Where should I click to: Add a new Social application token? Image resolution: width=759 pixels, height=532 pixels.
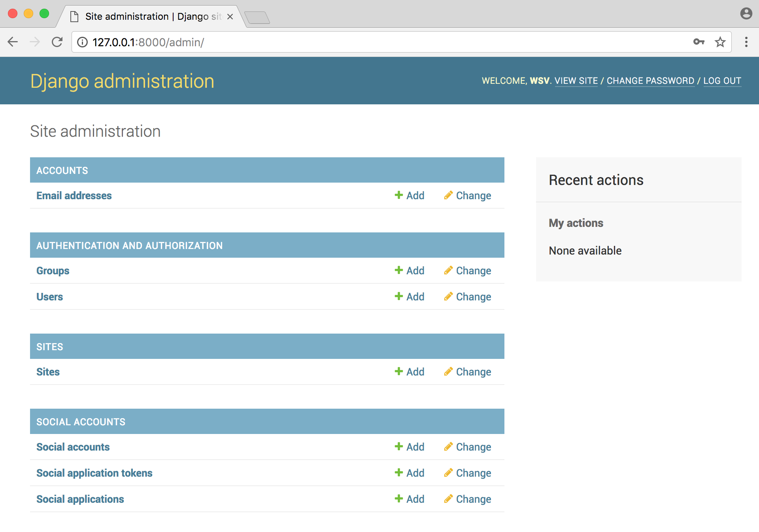coord(410,473)
